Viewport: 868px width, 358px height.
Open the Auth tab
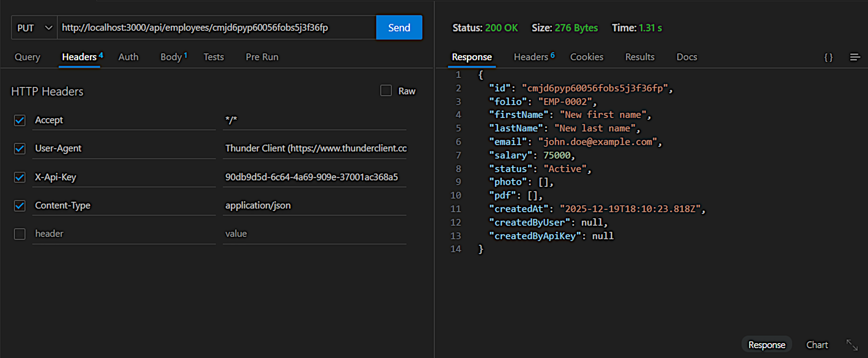point(128,57)
